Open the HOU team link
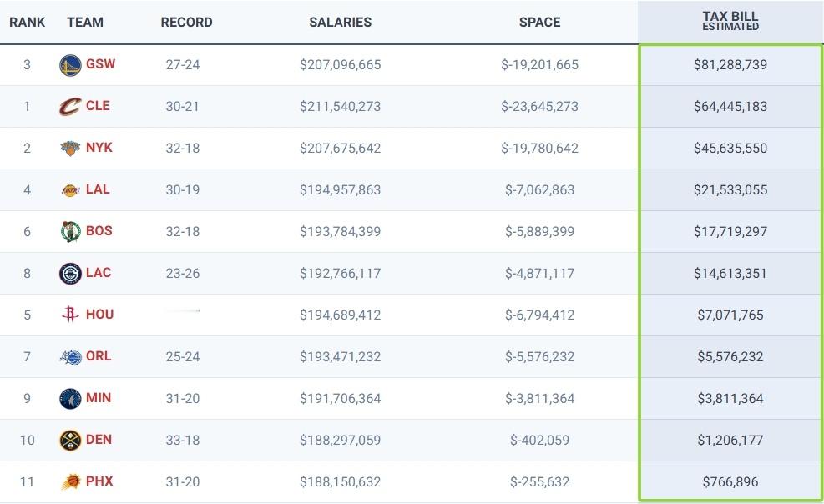The image size is (824, 504). [x=100, y=314]
